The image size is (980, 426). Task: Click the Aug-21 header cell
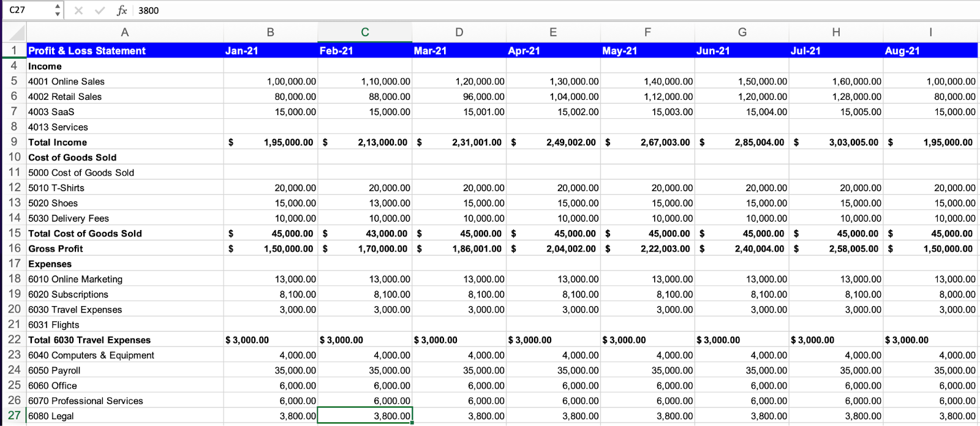931,51
